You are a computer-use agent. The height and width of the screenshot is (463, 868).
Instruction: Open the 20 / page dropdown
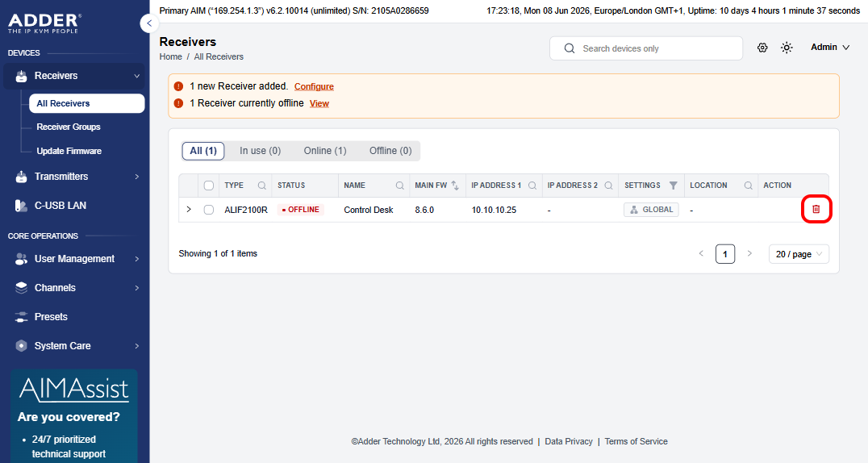pyautogui.click(x=799, y=253)
